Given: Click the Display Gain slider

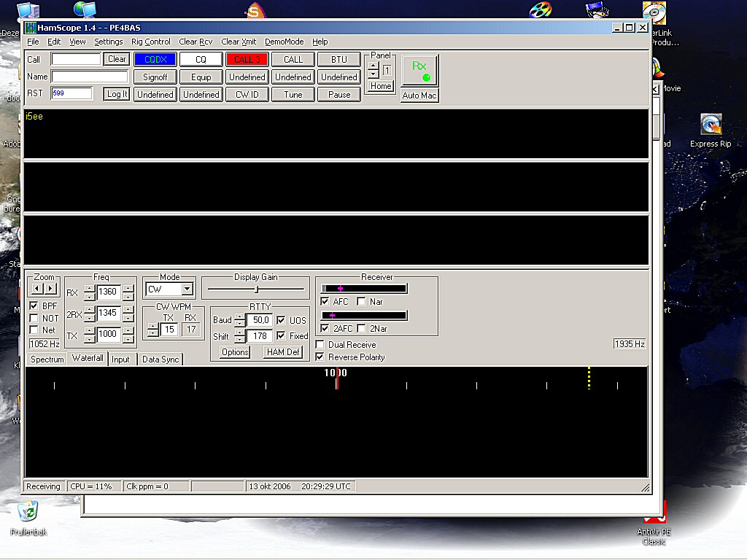Looking at the screenshot, I should point(256,289).
